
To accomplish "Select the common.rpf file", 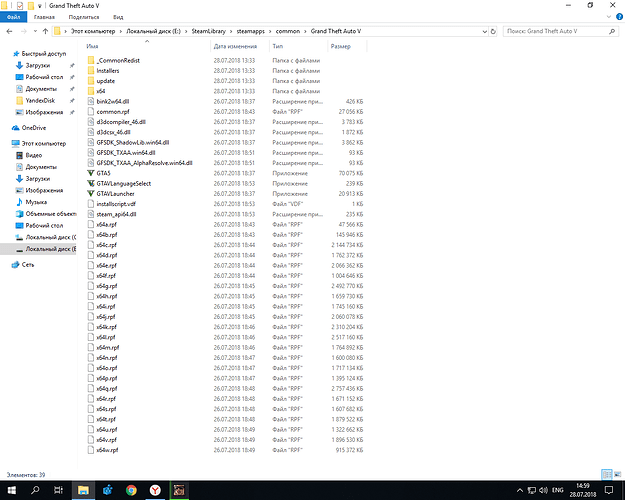I will [x=112, y=110].
